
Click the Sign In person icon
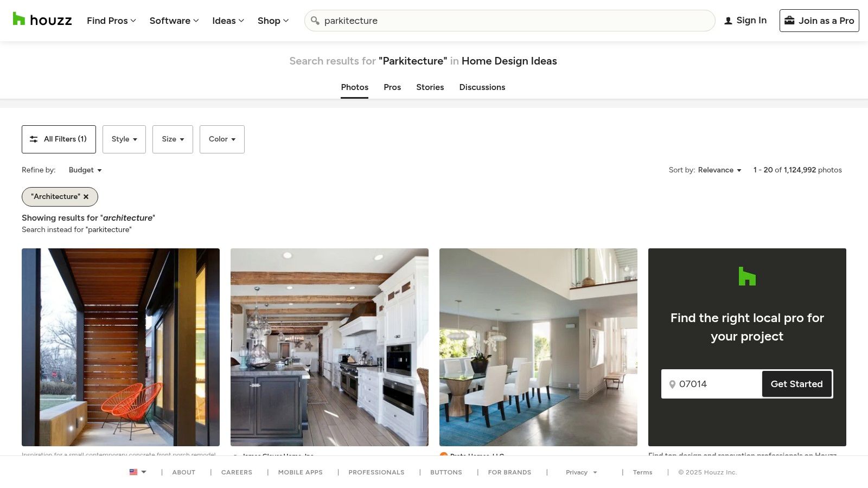728,21
